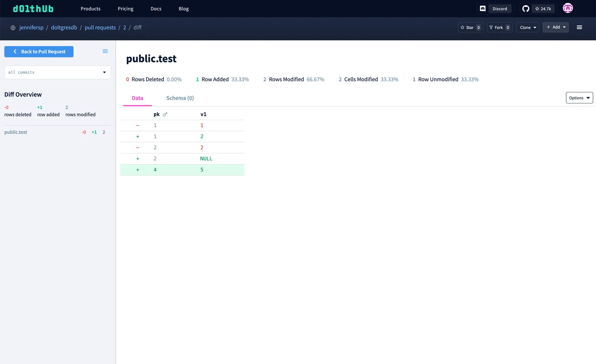Viewport: 596px width, 364px height.
Task: Click the Rows Modified 66.67% stat
Action: click(294, 79)
